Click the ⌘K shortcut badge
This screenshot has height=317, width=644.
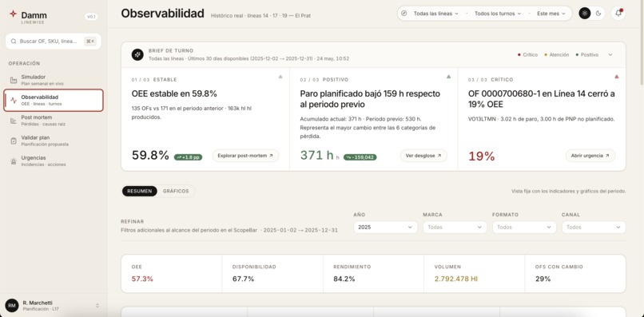click(90, 42)
